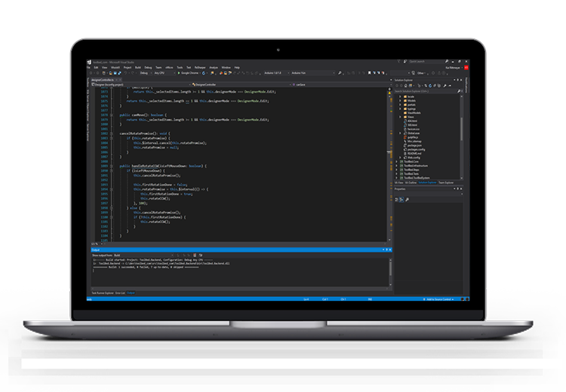Start debugging with the green play icon
This screenshot has height=392, width=566.
coord(178,73)
